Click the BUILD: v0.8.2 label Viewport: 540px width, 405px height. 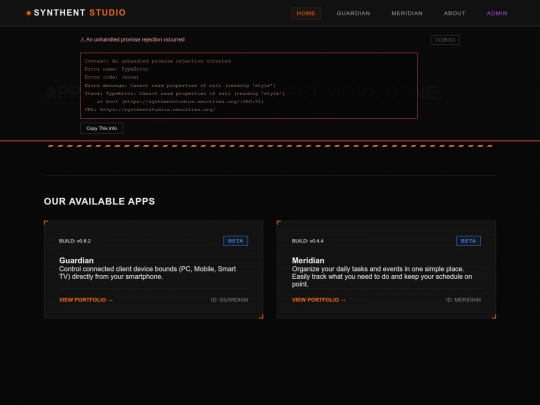75,241
